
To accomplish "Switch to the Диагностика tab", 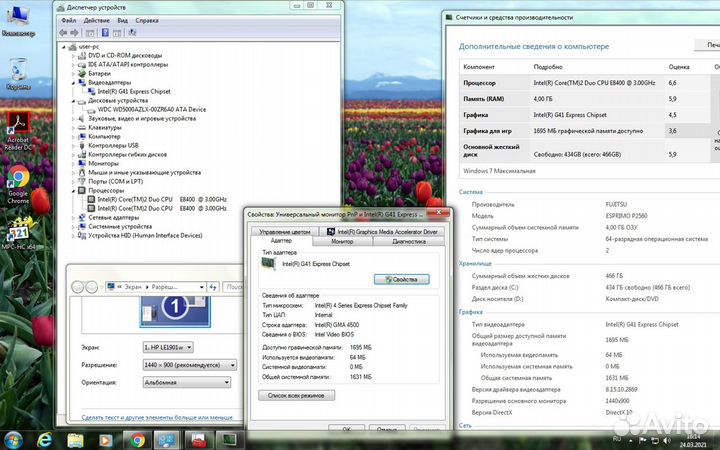I will [x=409, y=242].
